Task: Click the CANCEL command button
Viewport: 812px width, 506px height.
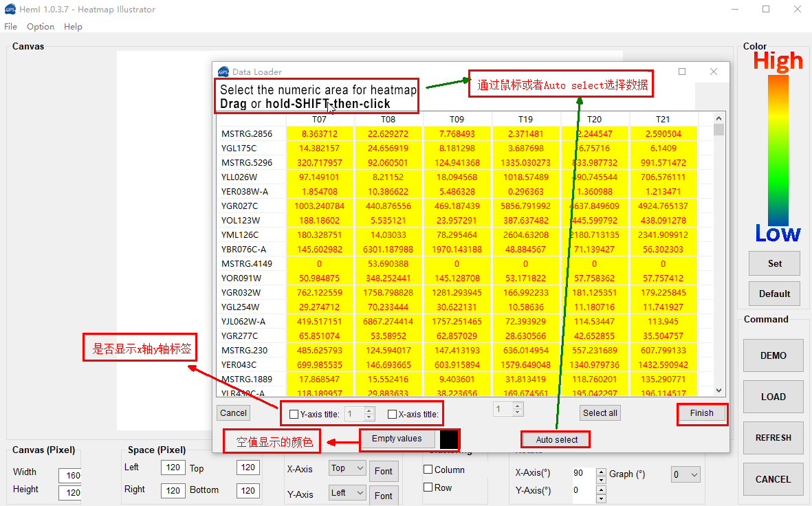Action: [773, 479]
